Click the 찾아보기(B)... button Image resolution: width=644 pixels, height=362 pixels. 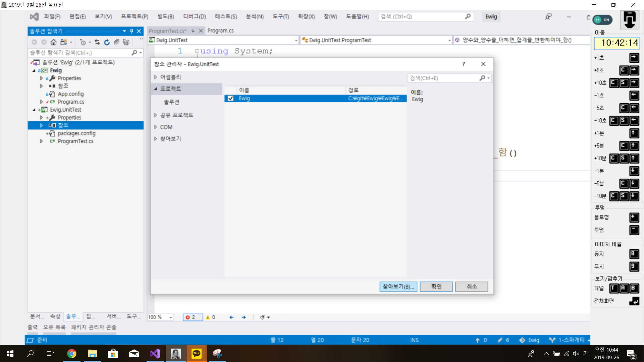pos(398,287)
